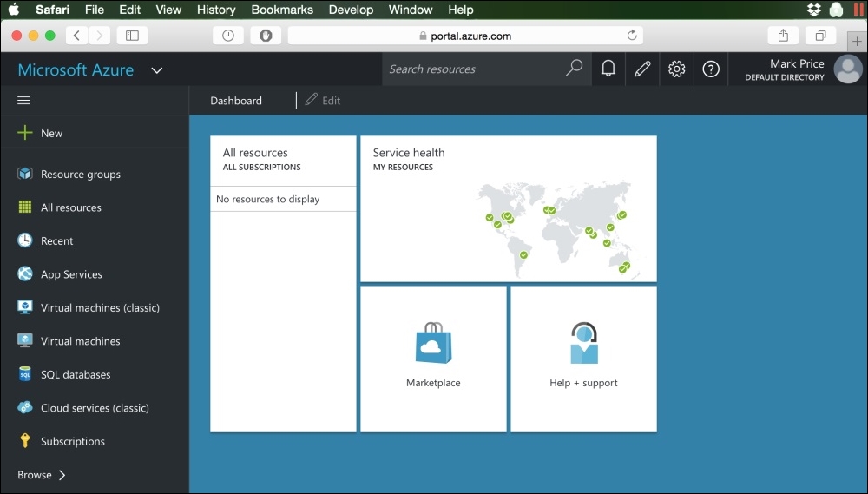Open the Develop menu

(x=351, y=10)
